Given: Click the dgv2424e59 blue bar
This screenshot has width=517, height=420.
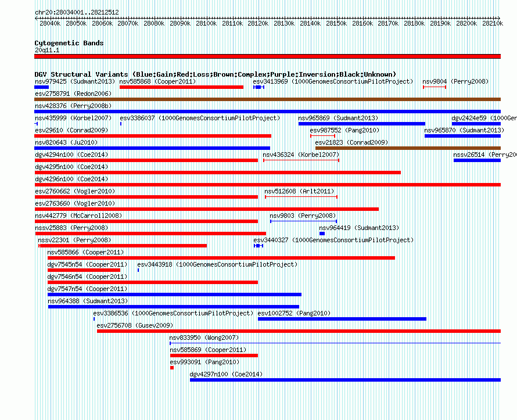Looking at the screenshot, I should click(x=476, y=124).
